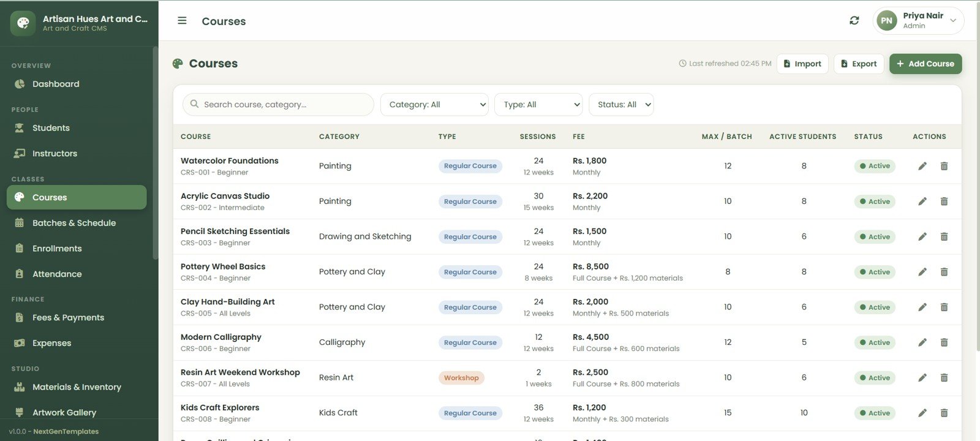The width and height of the screenshot is (980, 441).
Task: Open Materials & Inventory
Action: coord(77,387)
